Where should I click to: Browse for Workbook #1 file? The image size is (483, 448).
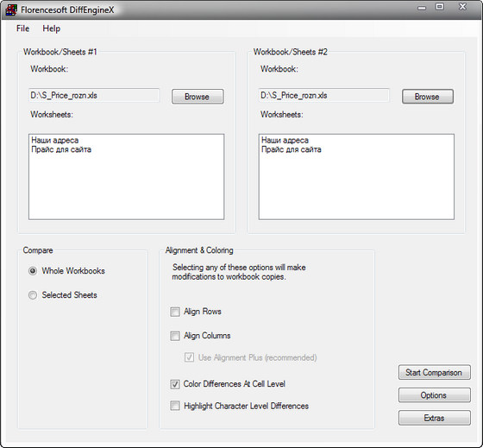click(x=198, y=97)
